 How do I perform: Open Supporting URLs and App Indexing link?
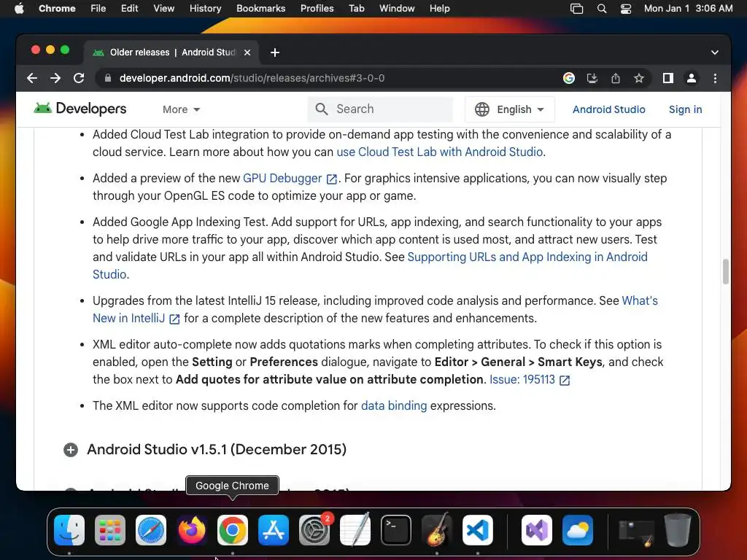click(x=527, y=257)
